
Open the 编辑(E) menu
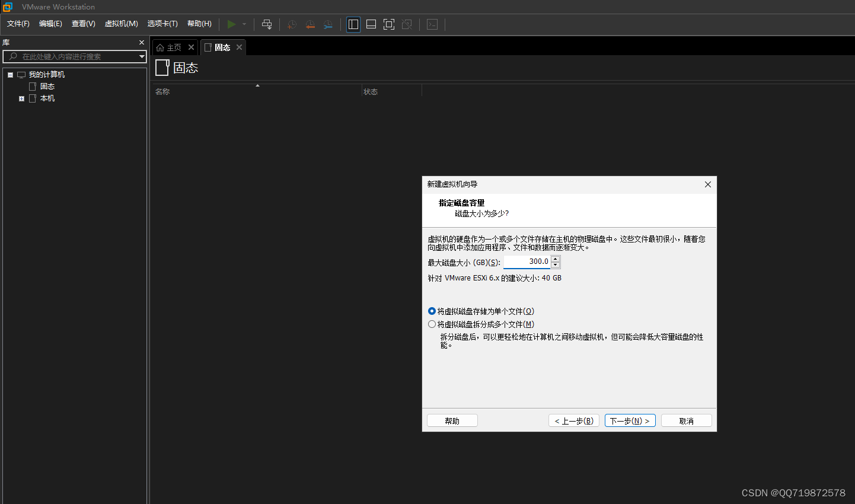pos(50,24)
